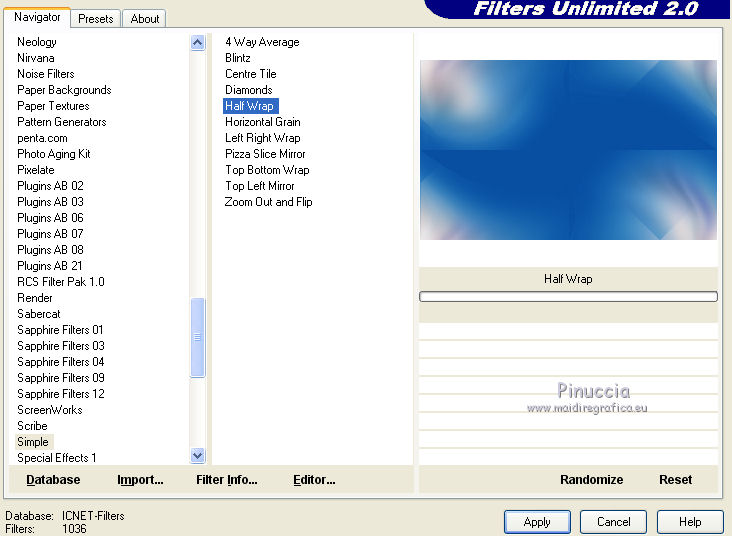Randomize the filter settings
Screen dimensions: 732x536
point(591,480)
